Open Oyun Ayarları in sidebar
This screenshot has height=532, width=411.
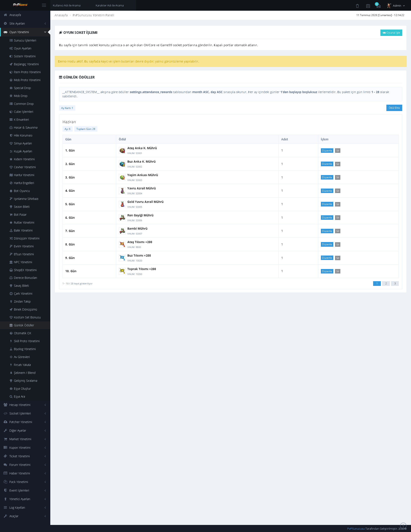point(25,49)
